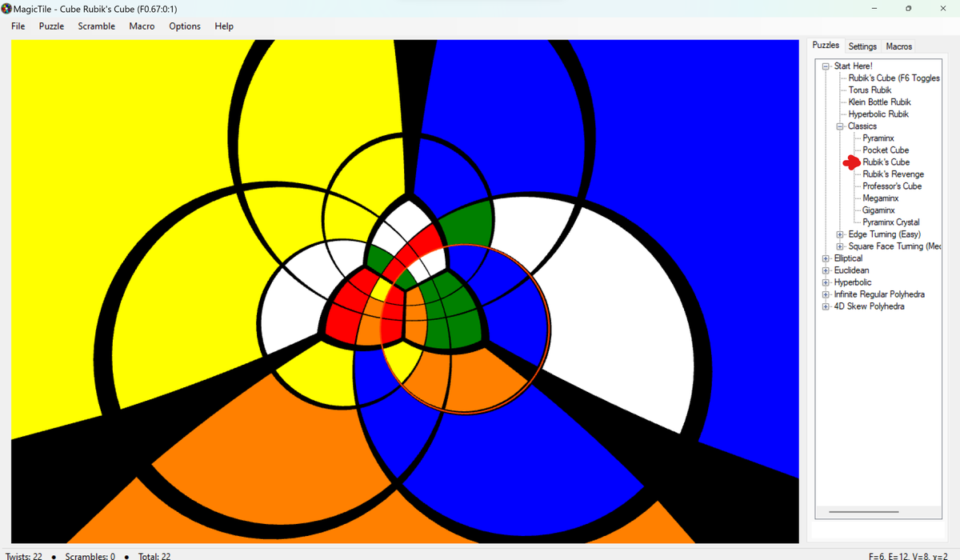
Task: Open the Macro menu
Action: (142, 26)
